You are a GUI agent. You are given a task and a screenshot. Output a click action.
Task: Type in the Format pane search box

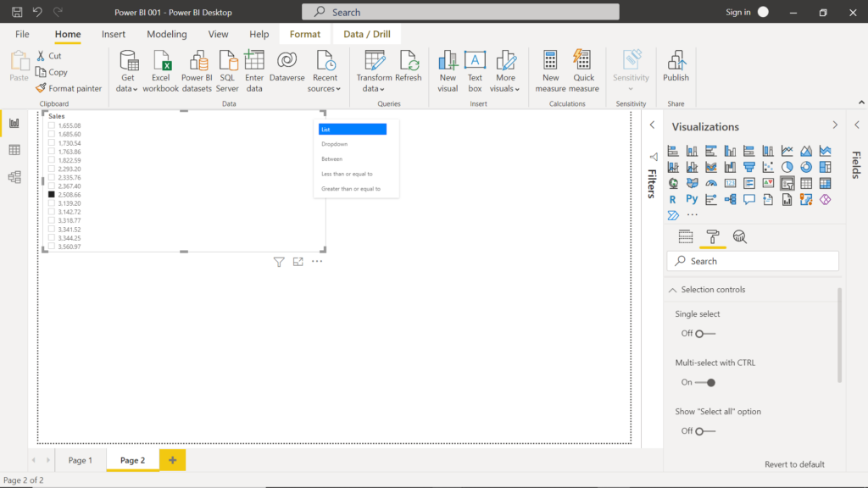(753, 261)
